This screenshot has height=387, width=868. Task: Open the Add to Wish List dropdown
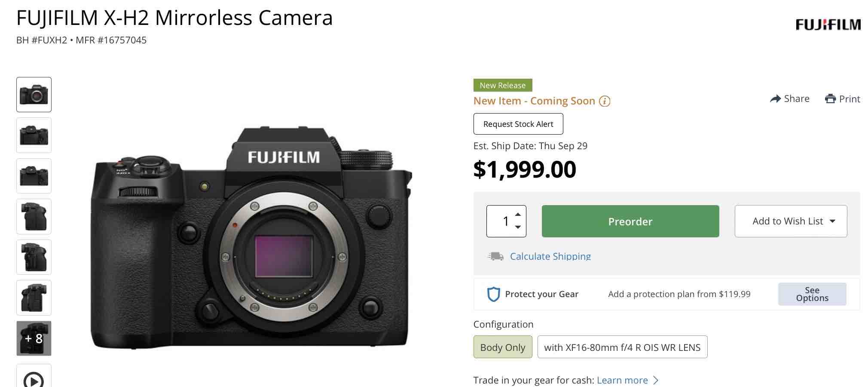point(791,221)
